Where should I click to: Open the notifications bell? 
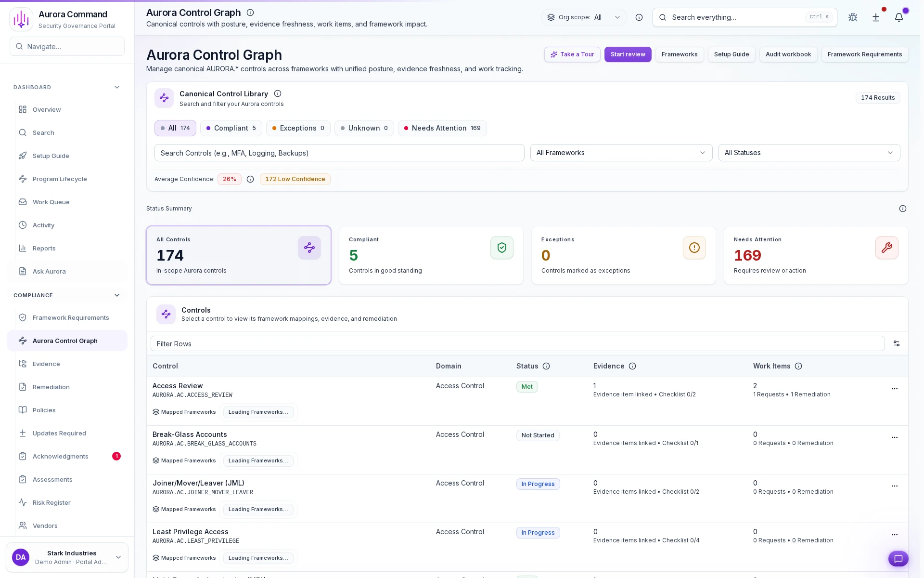click(899, 17)
